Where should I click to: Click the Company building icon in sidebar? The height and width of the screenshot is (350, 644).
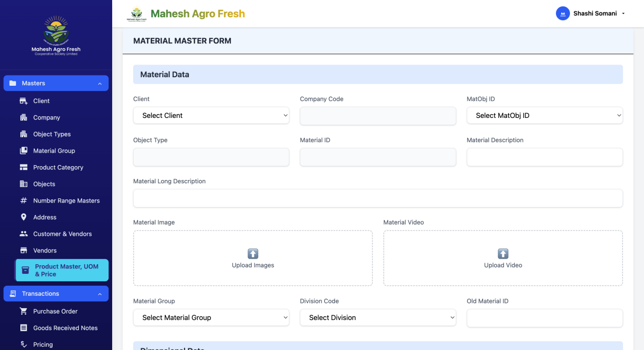(x=24, y=117)
